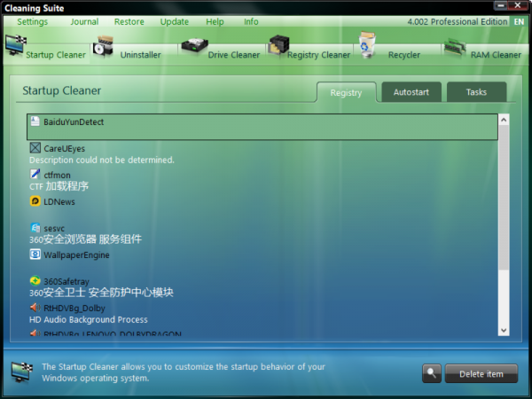Open the Info menu

tap(251, 21)
